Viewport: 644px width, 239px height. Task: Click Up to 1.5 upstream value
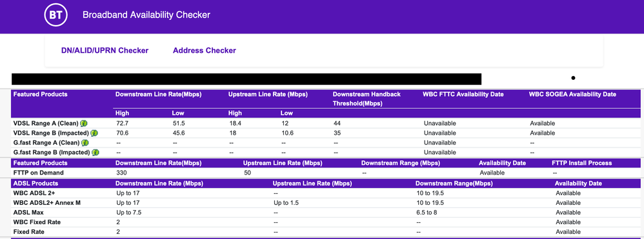287,202
